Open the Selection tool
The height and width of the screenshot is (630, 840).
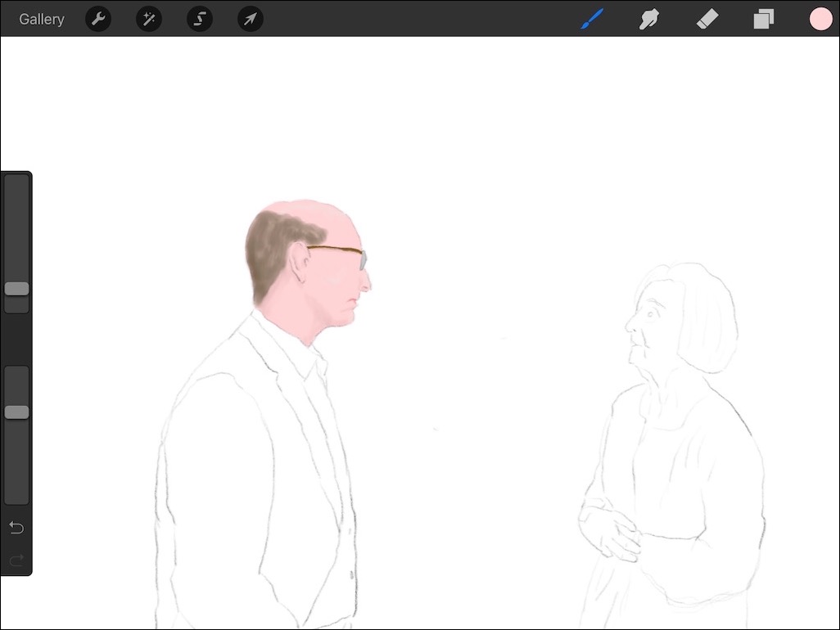[x=199, y=18]
